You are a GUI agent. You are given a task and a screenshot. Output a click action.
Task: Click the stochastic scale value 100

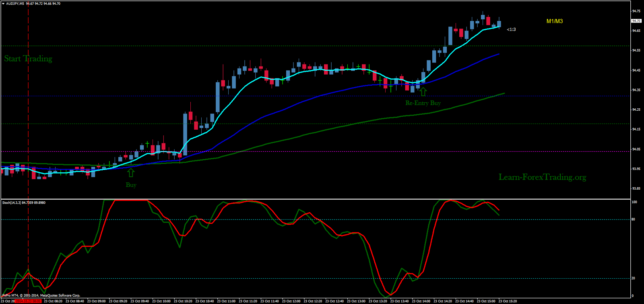[x=634, y=202]
